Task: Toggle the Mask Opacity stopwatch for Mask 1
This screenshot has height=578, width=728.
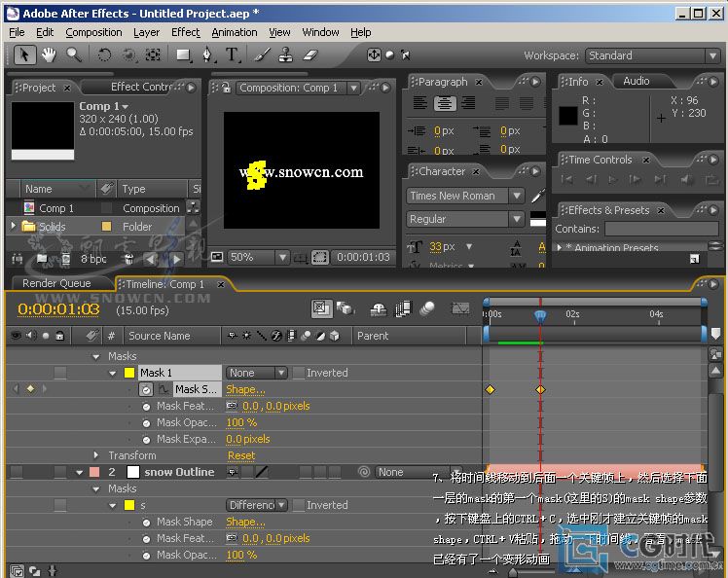Action: (146, 423)
